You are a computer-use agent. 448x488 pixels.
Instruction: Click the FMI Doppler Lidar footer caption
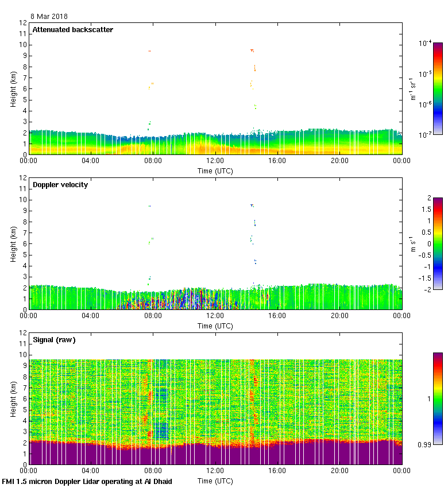point(87,482)
